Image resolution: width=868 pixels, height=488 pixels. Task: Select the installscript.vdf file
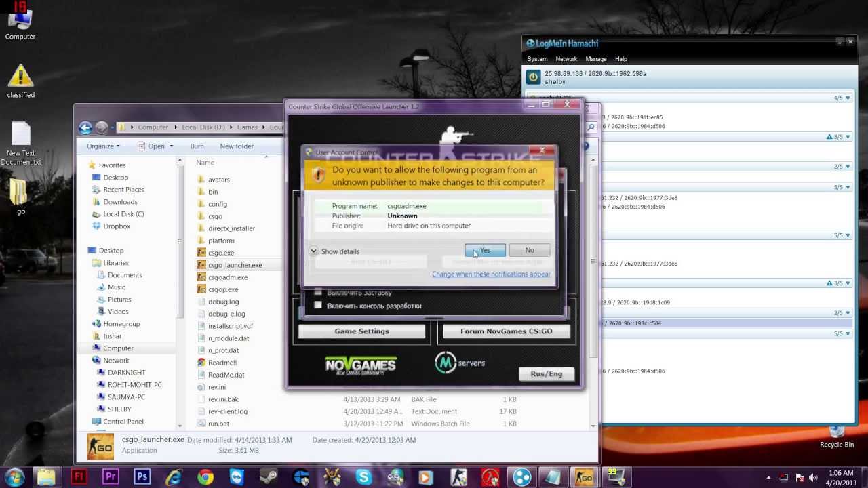click(231, 326)
